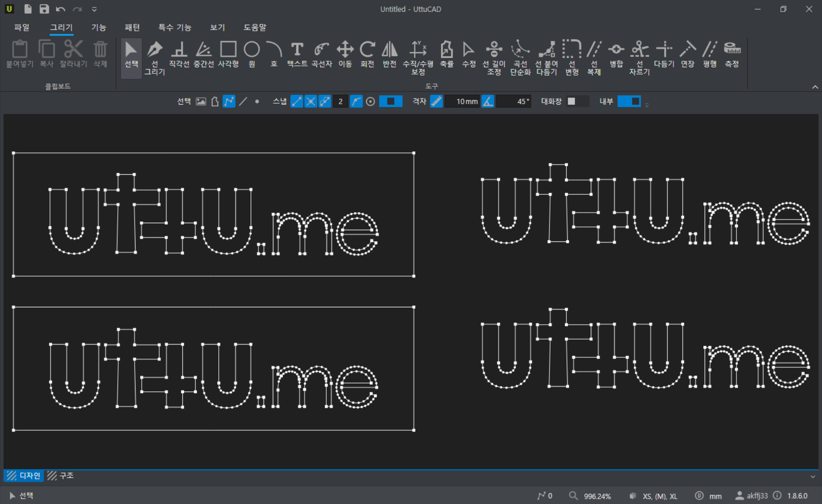Select the 곡선자 curve ruler tool
The width and height of the screenshot is (822, 504).
322,55
